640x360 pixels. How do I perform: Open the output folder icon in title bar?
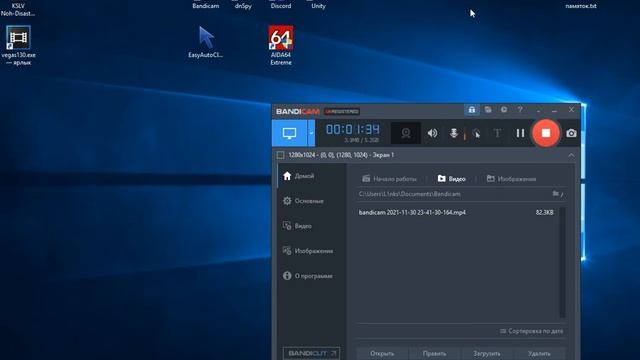(488, 110)
